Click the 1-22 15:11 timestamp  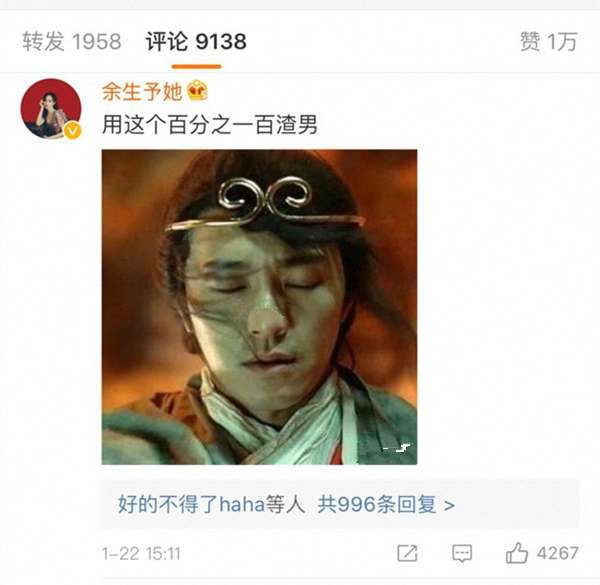pyautogui.click(x=141, y=554)
